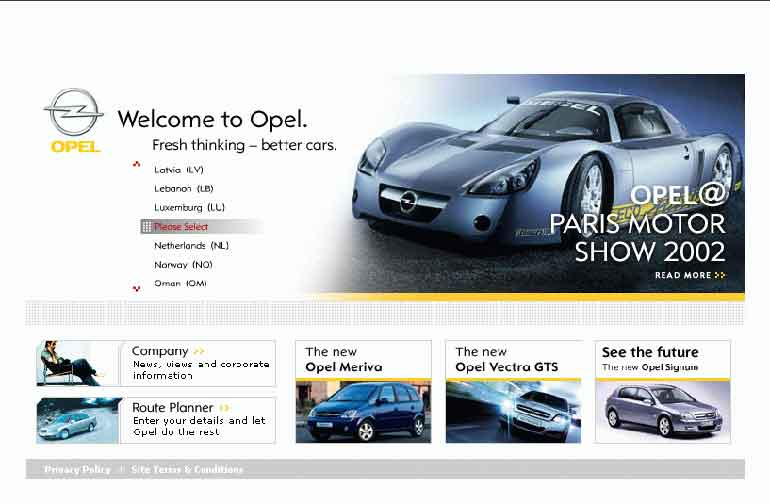Viewport: 770px width, 504px height.
Task: Click the up arrow of country list
Action: (x=137, y=164)
